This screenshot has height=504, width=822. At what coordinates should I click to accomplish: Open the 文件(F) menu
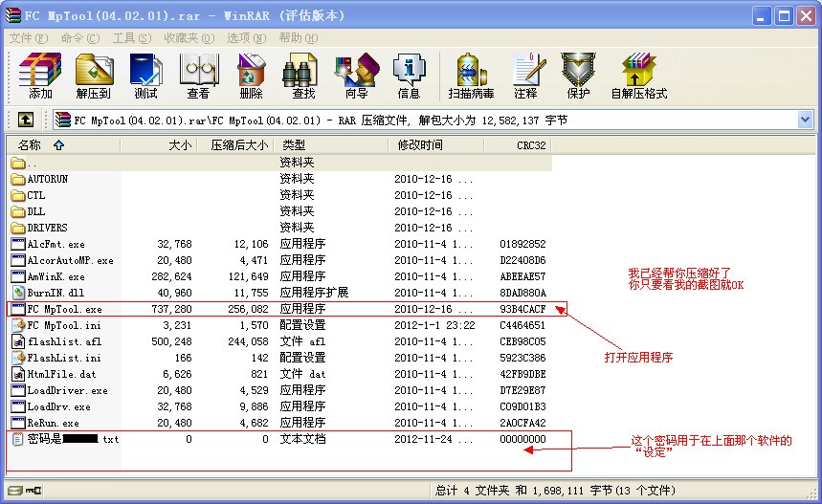point(29,38)
